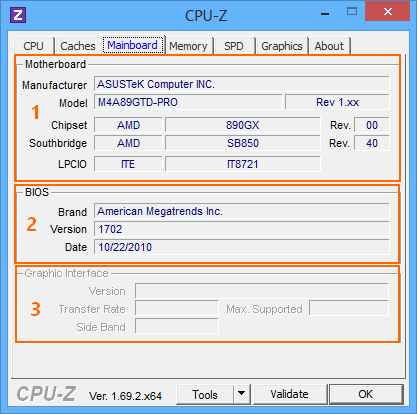Screen dimensions: 417x414
Task: Select chipset vendor AMD field
Action: [x=128, y=125]
